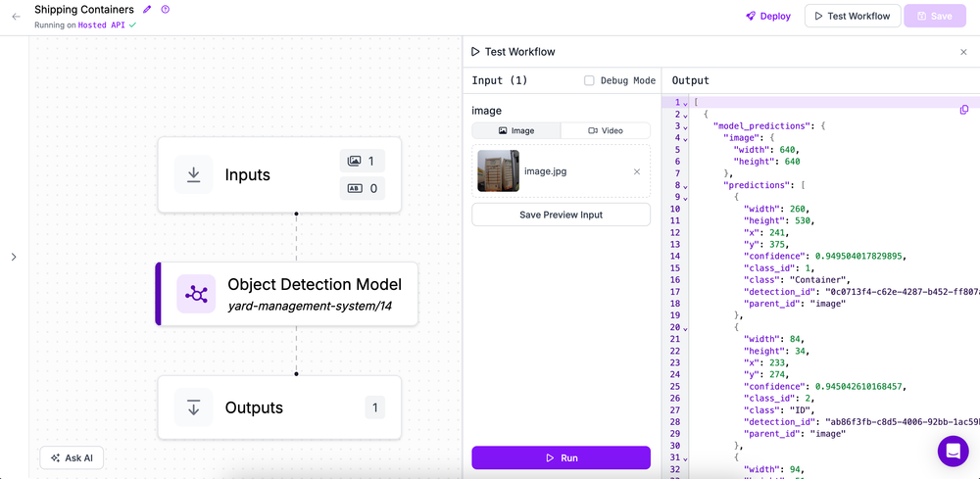
Task: Click the play icon beside Test Workflow title
Action: pos(475,52)
